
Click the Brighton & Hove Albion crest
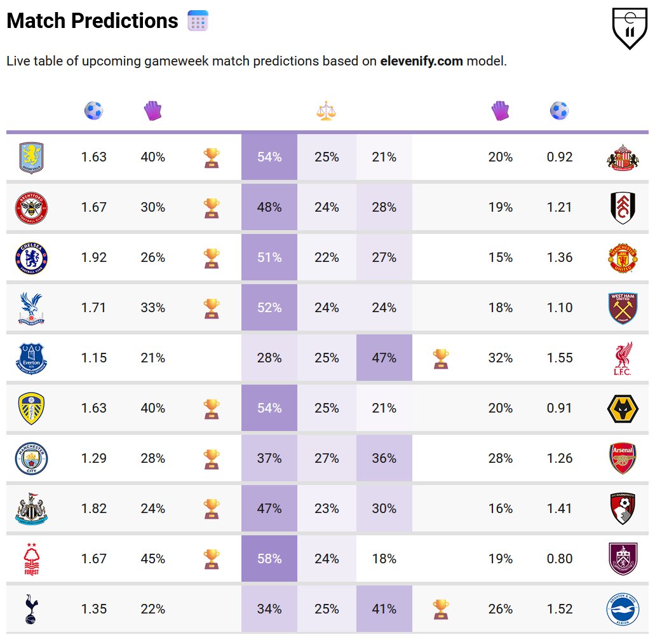coord(623,609)
